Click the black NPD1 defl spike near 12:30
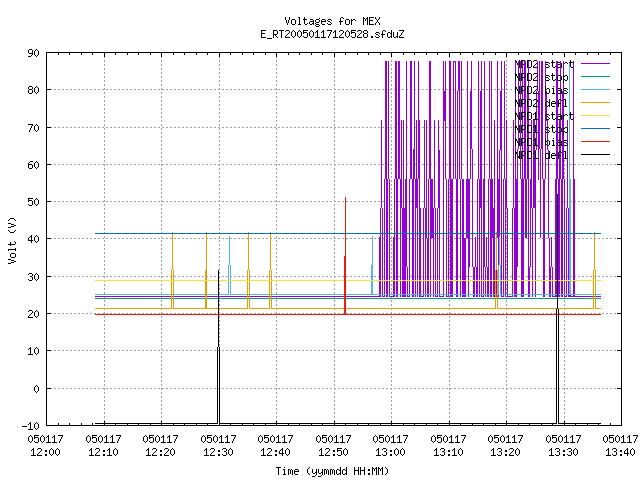Image resolution: width=640 pixels, height=480 pixels. pos(218,347)
